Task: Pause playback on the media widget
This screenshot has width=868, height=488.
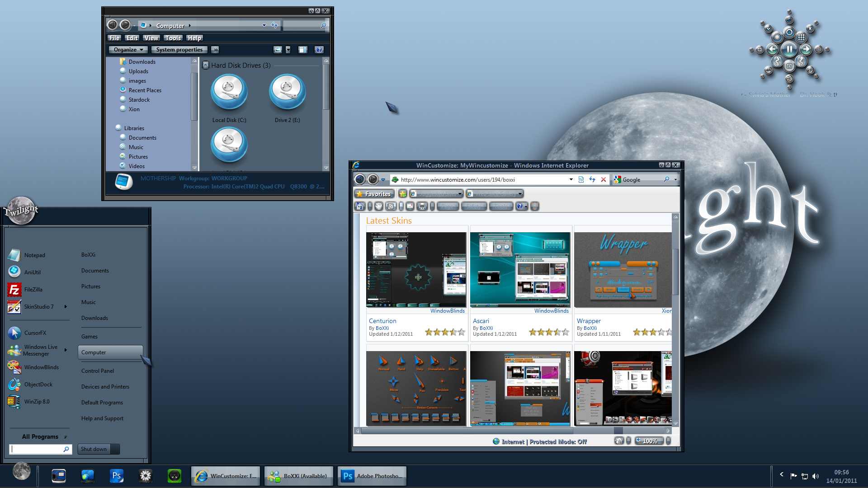Action: tap(789, 49)
